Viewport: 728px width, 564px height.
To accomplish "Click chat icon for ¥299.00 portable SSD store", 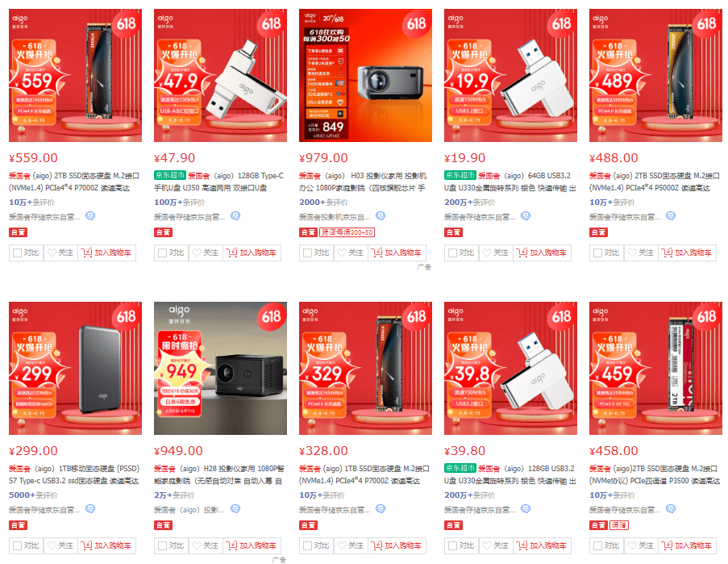I will (x=90, y=508).
